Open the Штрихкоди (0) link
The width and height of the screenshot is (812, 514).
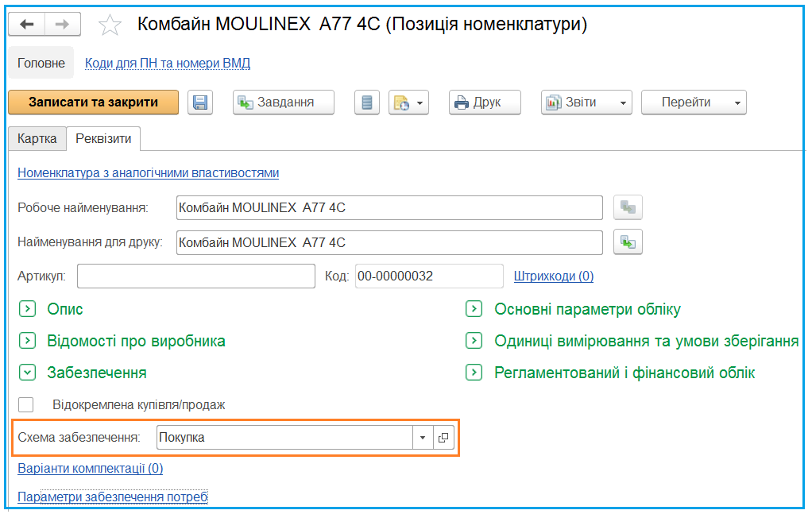pyautogui.click(x=554, y=276)
